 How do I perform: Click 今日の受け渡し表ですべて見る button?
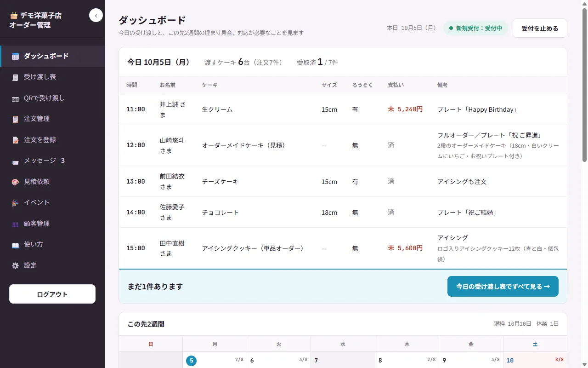click(503, 287)
